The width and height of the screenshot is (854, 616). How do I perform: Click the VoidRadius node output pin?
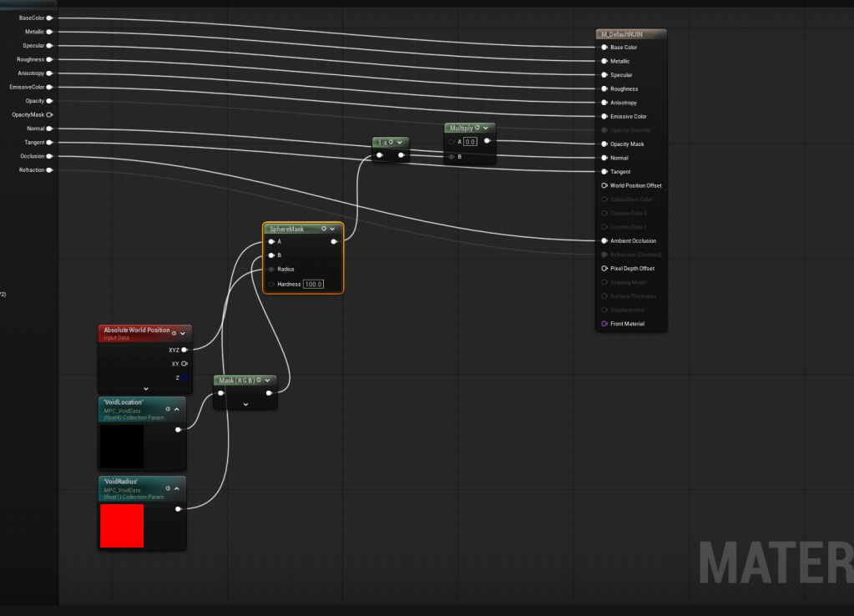click(x=178, y=508)
